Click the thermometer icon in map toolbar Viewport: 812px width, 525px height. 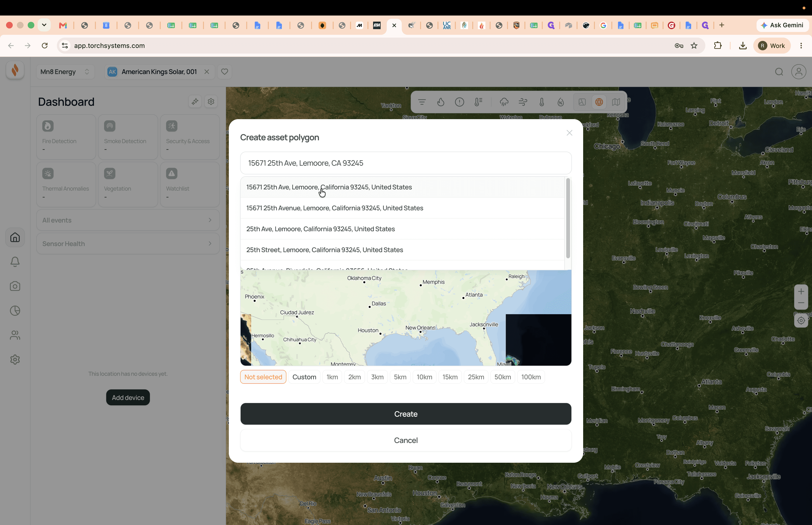pyautogui.click(x=542, y=102)
